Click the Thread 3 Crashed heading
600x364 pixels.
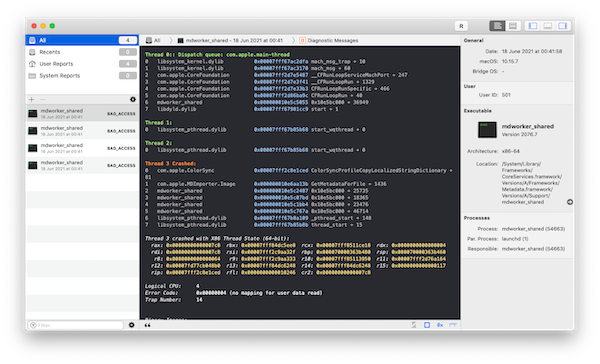[170, 163]
